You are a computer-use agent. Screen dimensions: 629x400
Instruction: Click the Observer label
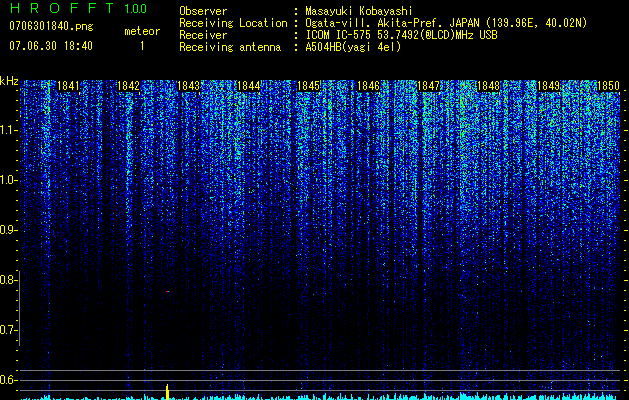pos(203,11)
